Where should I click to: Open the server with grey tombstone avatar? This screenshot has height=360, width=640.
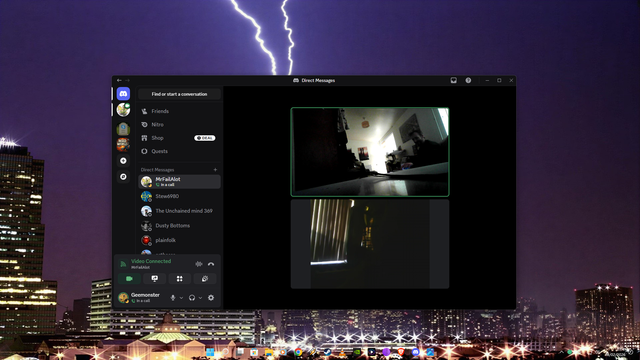pos(123,129)
